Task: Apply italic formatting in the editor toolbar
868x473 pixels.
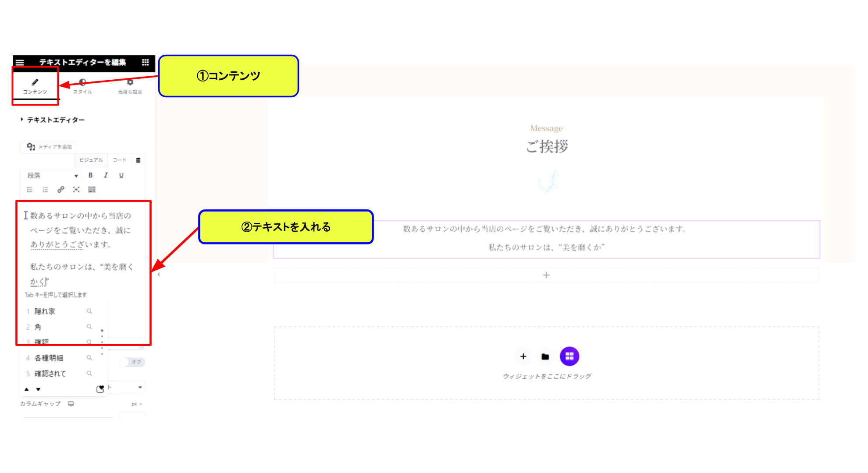Action: tap(106, 175)
